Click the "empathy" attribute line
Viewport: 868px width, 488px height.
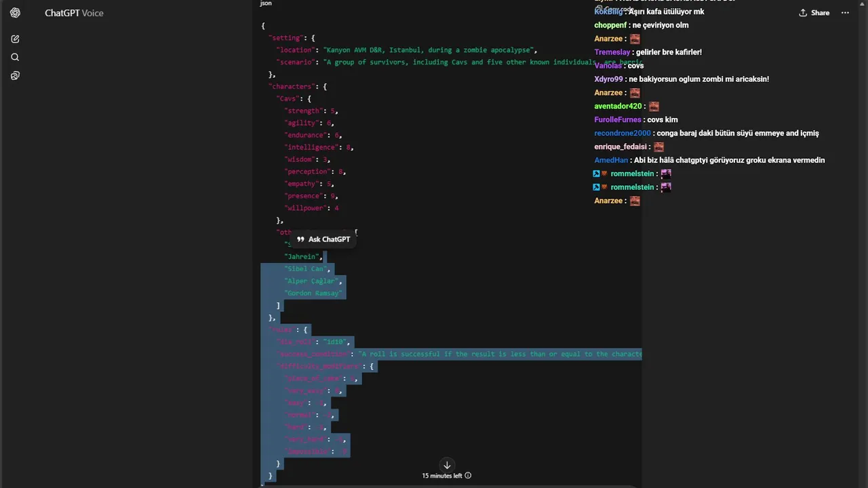coord(309,184)
